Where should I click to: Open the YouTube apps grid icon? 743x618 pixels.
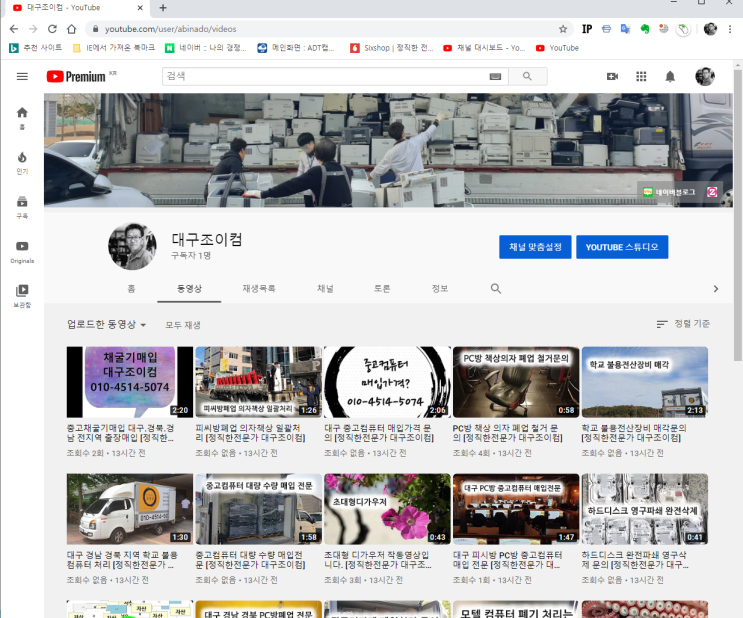641,76
